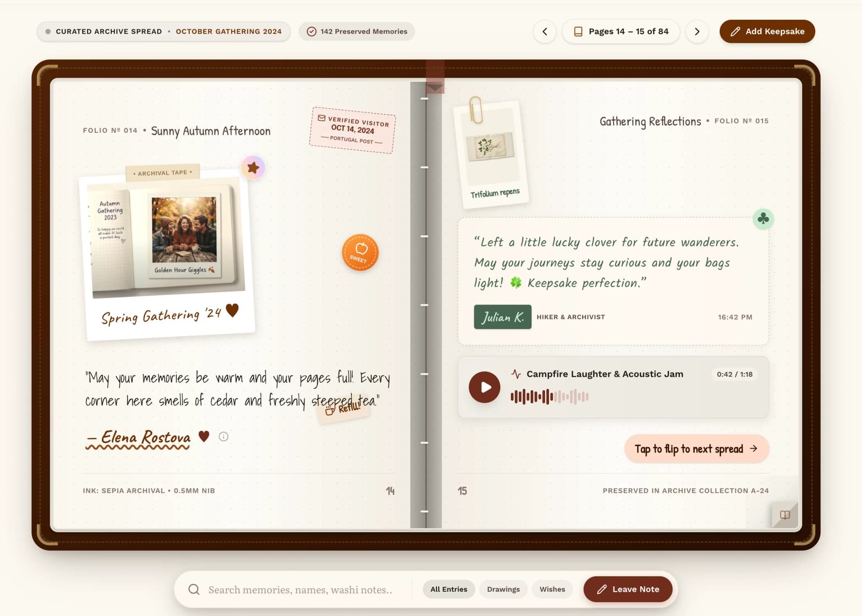Go to the next page spread
Image resolution: width=862 pixels, height=616 pixels.
pyautogui.click(x=697, y=31)
